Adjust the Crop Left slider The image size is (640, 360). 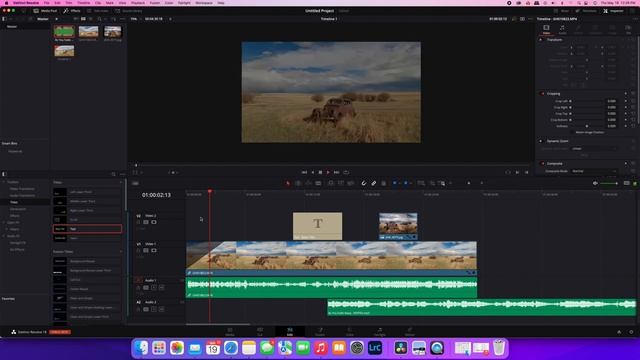point(587,101)
